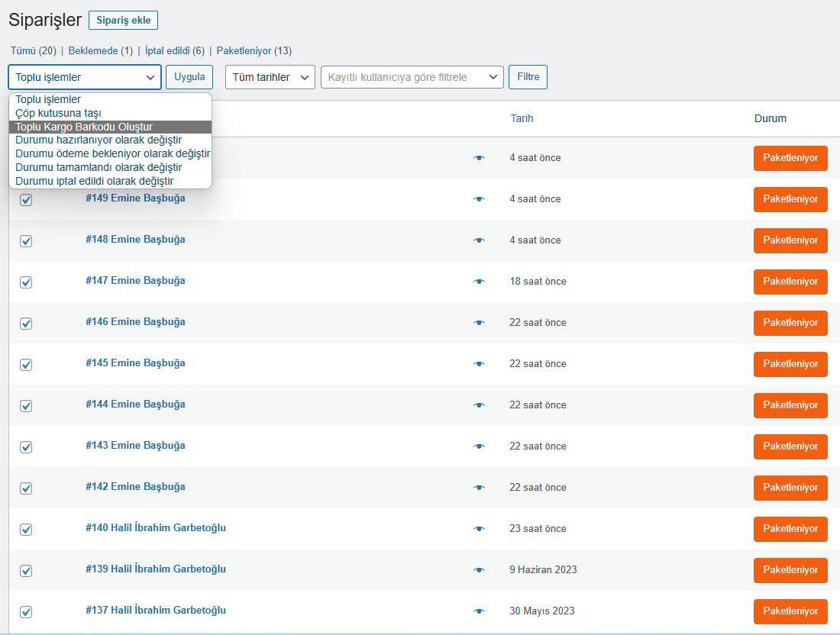This screenshot has height=635, width=840.
Task: Click Paketleniyor status of order #140
Action: (x=790, y=529)
